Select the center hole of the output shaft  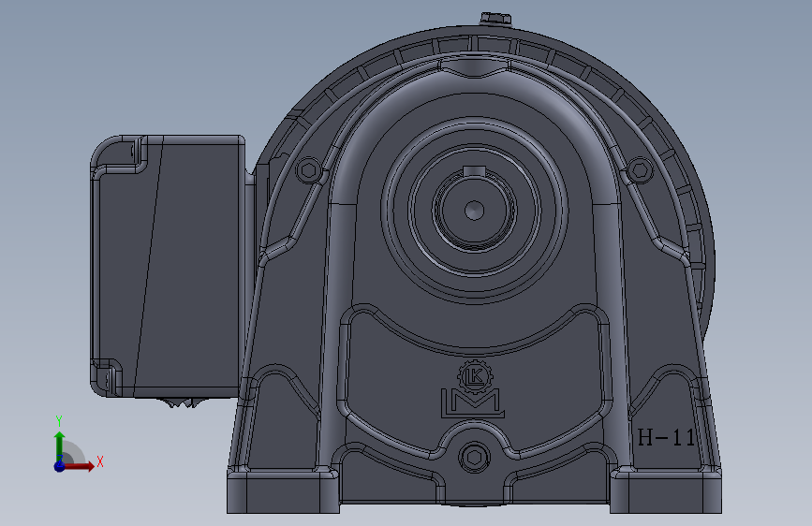474,211
